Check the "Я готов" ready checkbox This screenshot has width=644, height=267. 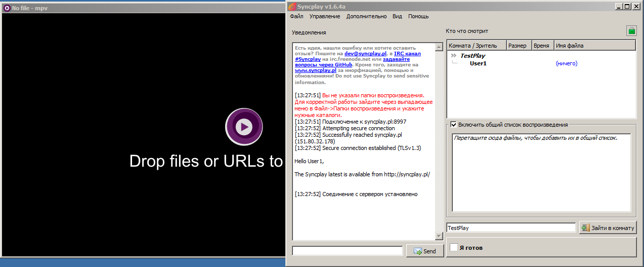point(454,248)
